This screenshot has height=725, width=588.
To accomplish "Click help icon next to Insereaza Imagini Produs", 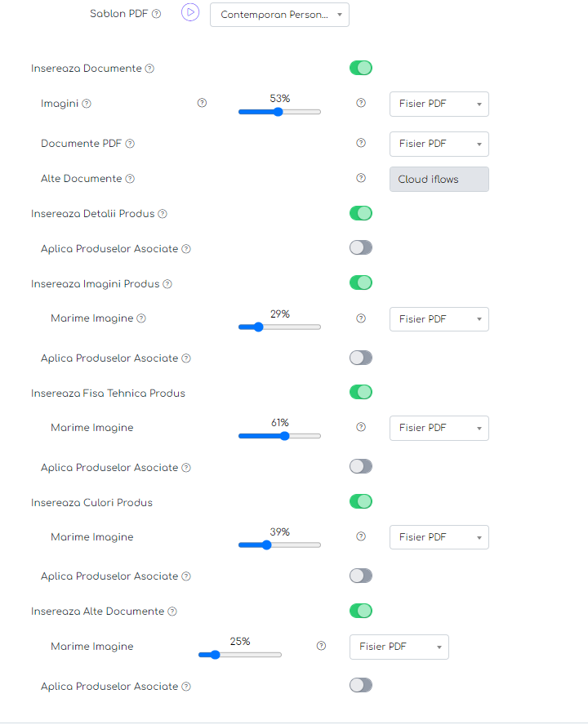I will coord(167,284).
